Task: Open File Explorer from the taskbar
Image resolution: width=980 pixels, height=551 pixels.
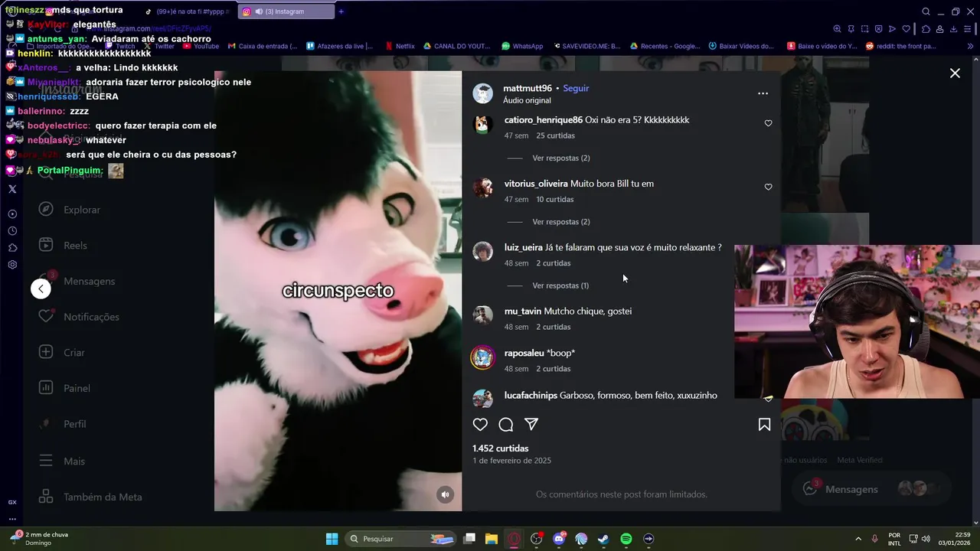Action: coord(492,539)
